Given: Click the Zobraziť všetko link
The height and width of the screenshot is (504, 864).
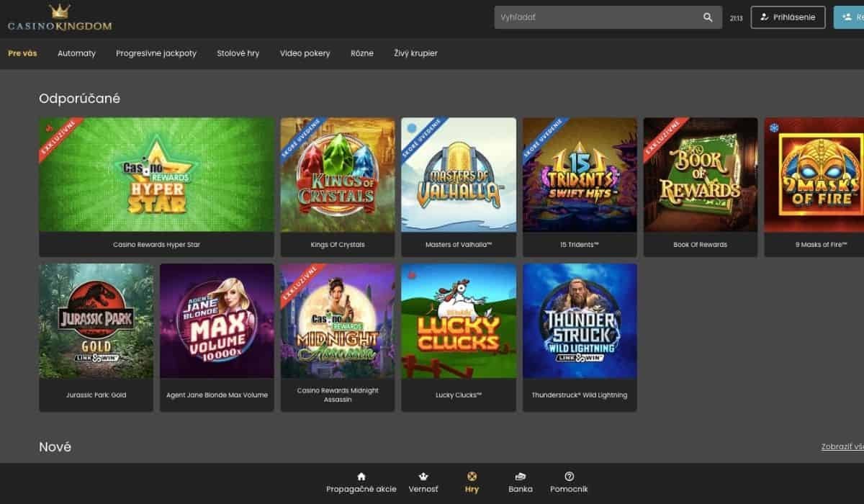Looking at the screenshot, I should [x=842, y=446].
